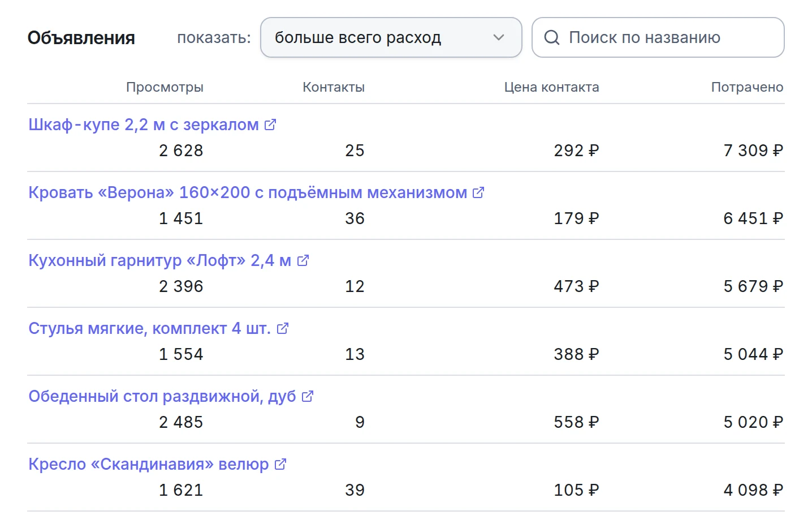Image resolution: width=812 pixels, height=515 pixels.
Task: Select the views value 2 485
Action: click(x=181, y=422)
